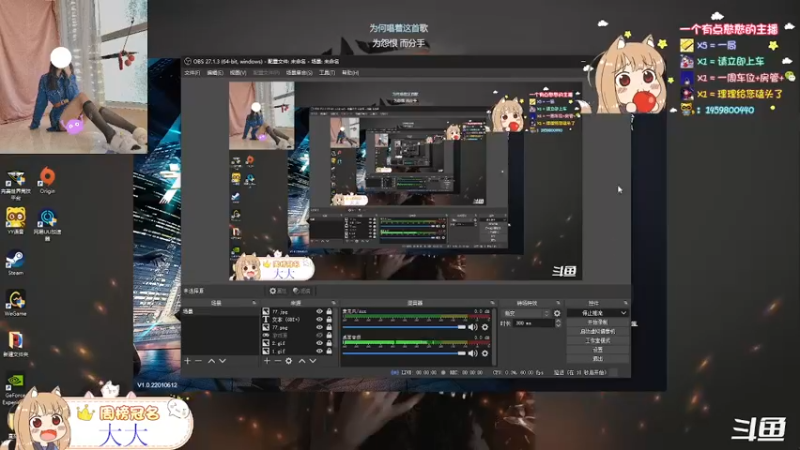The height and width of the screenshot is (450, 800).
Task: Pop out the Controls dock panel
Action: 626,303
